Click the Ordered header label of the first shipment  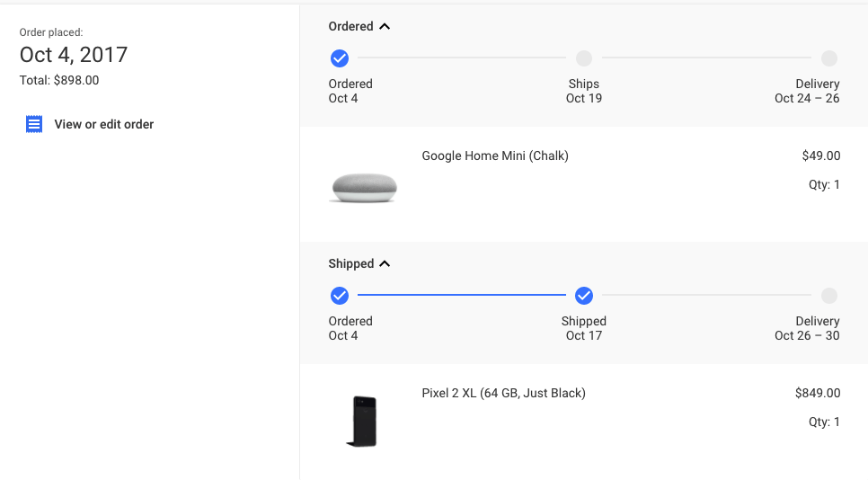pyautogui.click(x=350, y=27)
